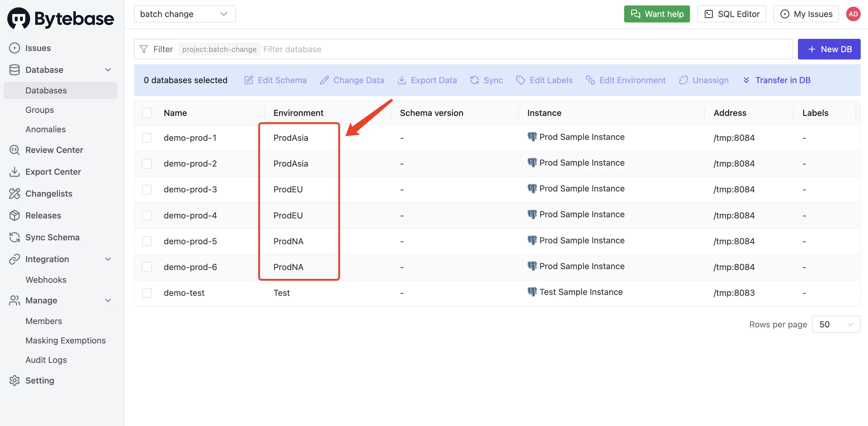This screenshot has width=868, height=426.
Task: Click the Sync Schema refresh icon
Action: [x=14, y=237]
